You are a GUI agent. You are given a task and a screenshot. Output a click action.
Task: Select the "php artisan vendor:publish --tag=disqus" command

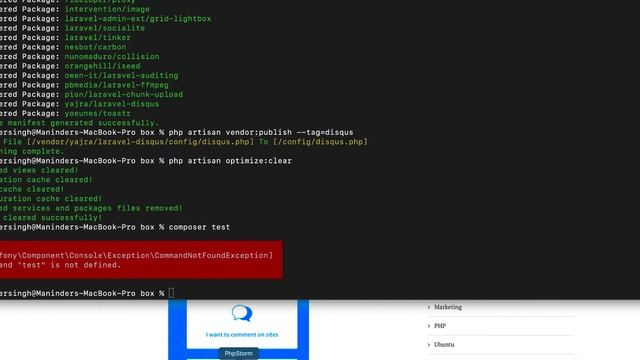pyautogui.click(x=261, y=132)
